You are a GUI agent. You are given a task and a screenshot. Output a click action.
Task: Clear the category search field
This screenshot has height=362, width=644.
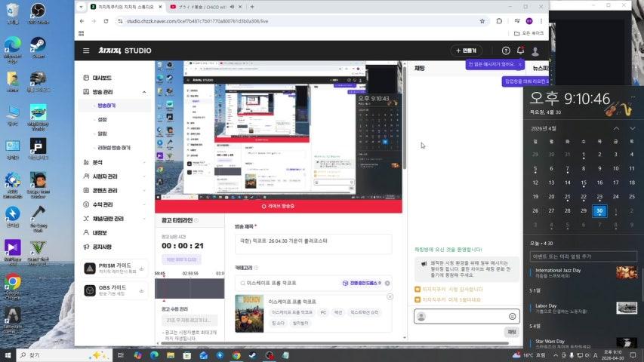pos(387,283)
